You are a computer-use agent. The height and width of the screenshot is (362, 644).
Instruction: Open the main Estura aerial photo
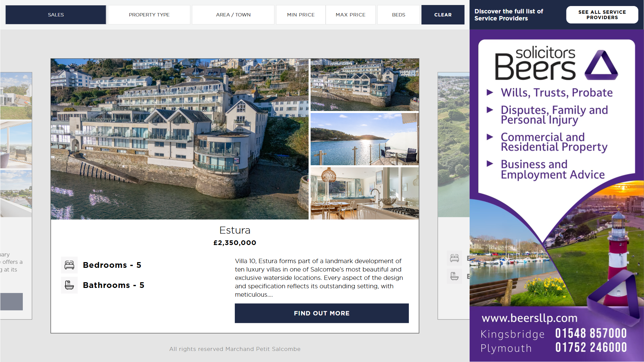coord(179,139)
